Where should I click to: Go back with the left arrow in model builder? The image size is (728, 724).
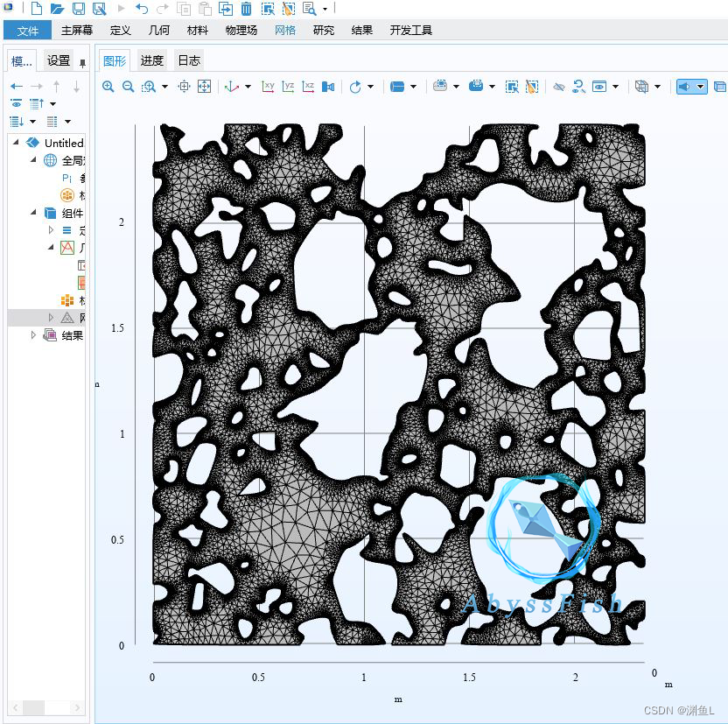click(x=17, y=87)
